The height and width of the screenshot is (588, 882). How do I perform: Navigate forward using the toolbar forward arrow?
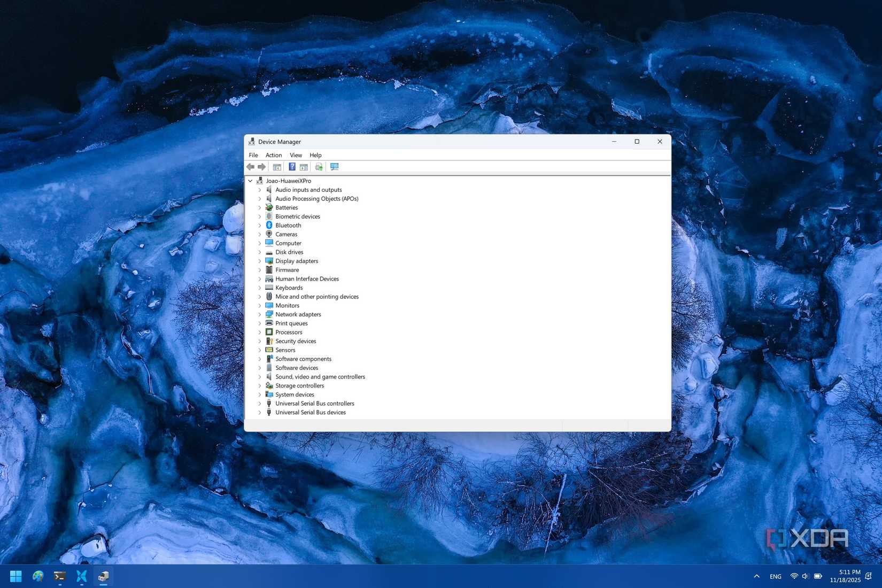[x=262, y=166]
